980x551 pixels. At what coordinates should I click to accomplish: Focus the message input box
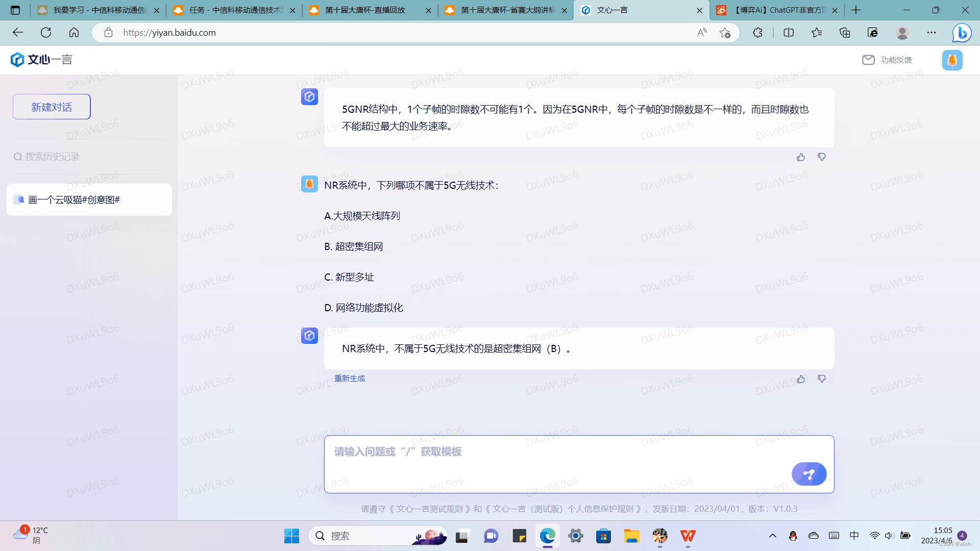pyautogui.click(x=579, y=464)
